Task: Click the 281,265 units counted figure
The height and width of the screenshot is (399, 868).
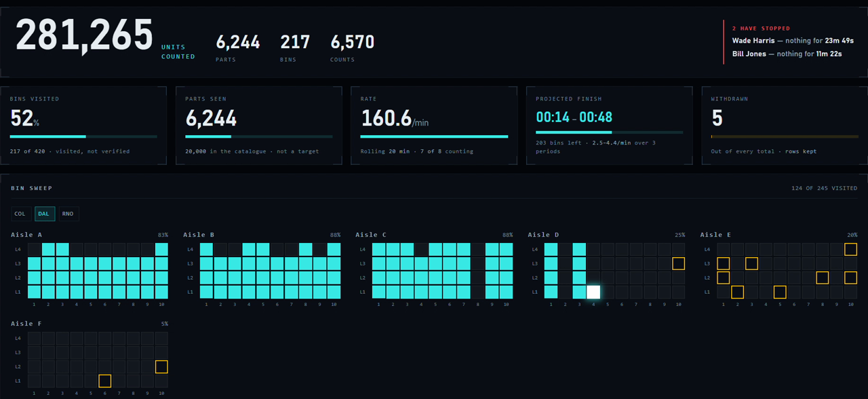Action: coord(85,35)
